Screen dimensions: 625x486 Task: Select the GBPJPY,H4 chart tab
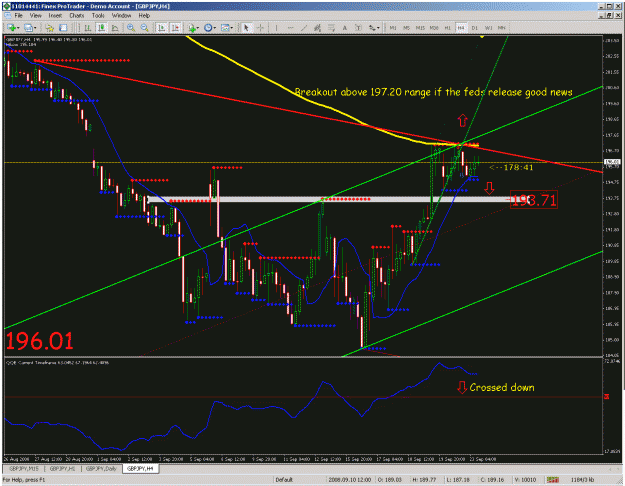point(141,468)
